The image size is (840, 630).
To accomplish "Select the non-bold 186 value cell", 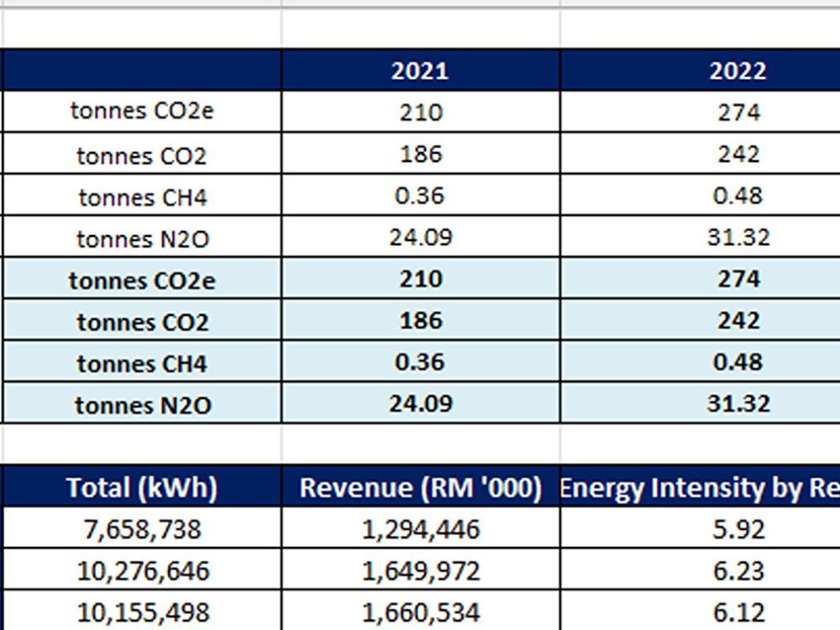I will click(421, 153).
